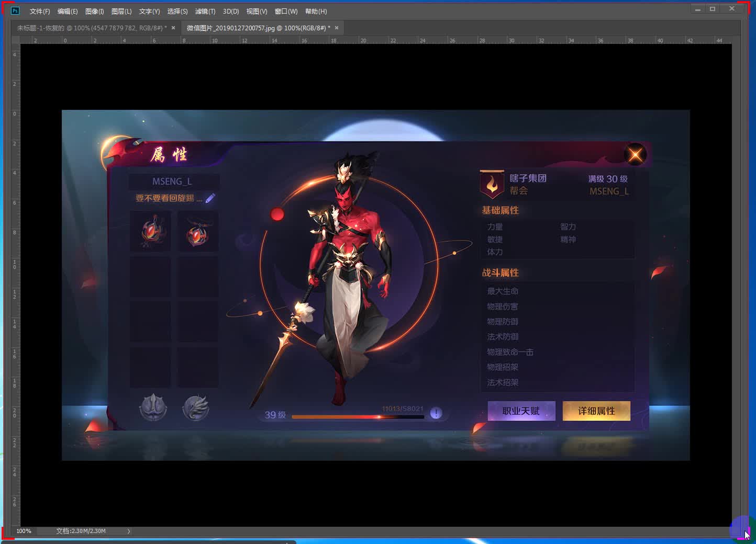The height and width of the screenshot is (544, 756).
Task: Expand the status bar arrow menu
Action: point(129,531)
